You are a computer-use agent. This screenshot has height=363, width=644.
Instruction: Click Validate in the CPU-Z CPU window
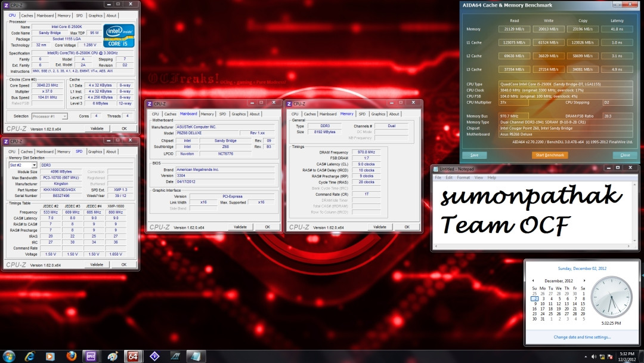[97, 129]
